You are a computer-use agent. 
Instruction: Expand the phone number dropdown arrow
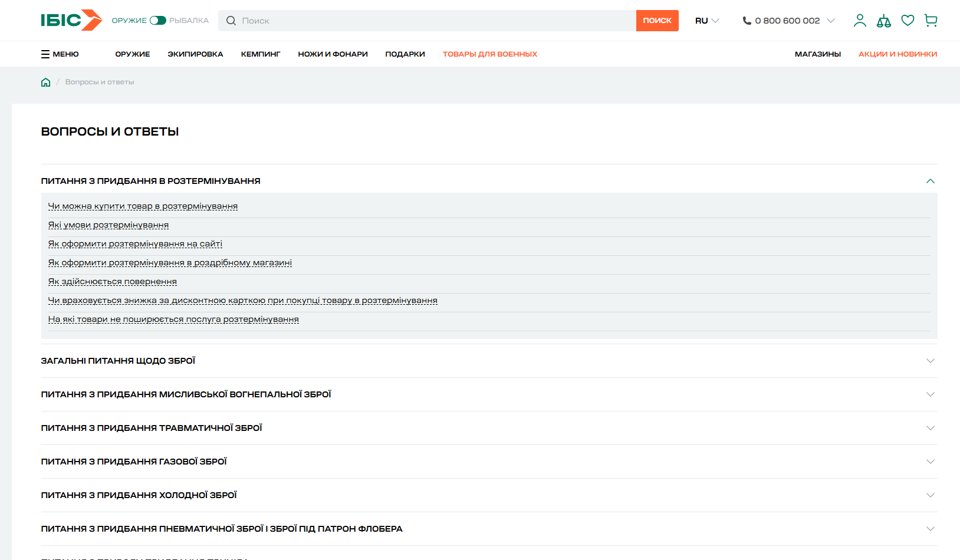tap(831, 21)
